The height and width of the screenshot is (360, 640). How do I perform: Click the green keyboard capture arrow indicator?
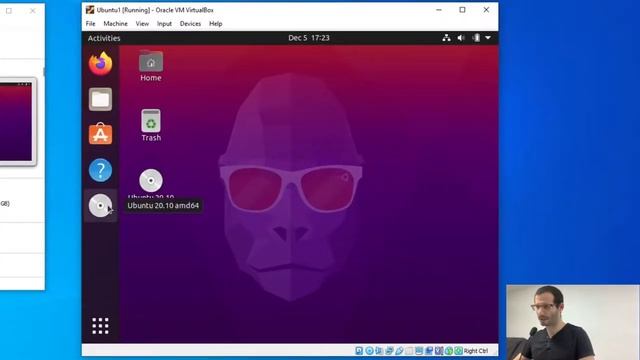click(458, 351)
